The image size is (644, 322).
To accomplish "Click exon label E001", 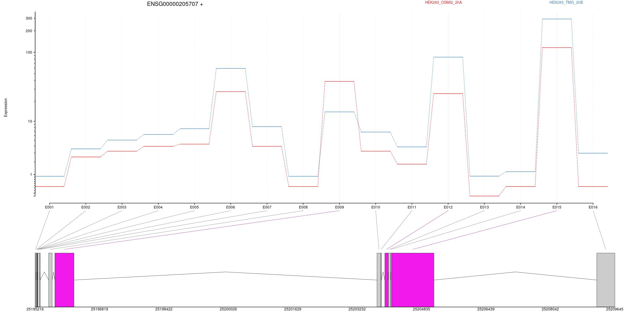I will pos(49,207).
